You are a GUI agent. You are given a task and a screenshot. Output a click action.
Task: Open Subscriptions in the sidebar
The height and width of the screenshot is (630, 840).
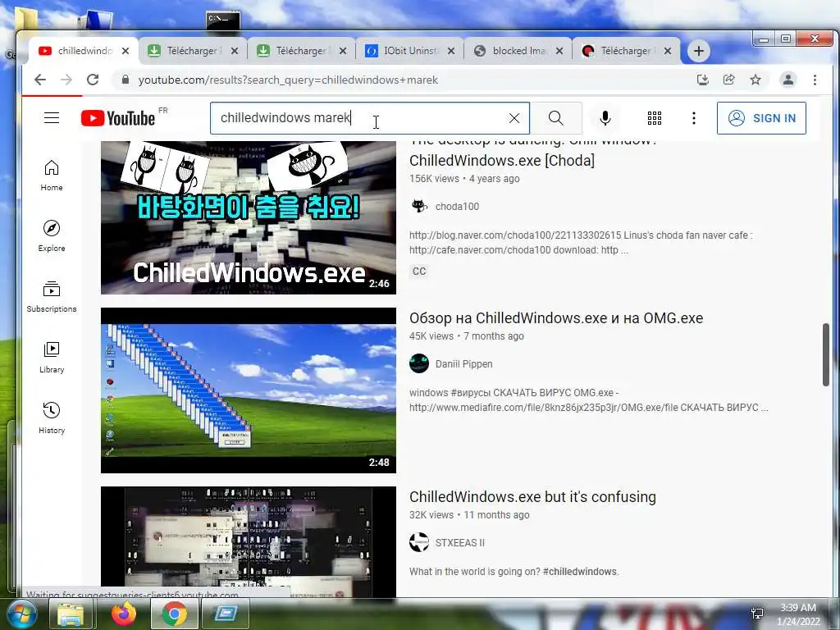(52, 297)
